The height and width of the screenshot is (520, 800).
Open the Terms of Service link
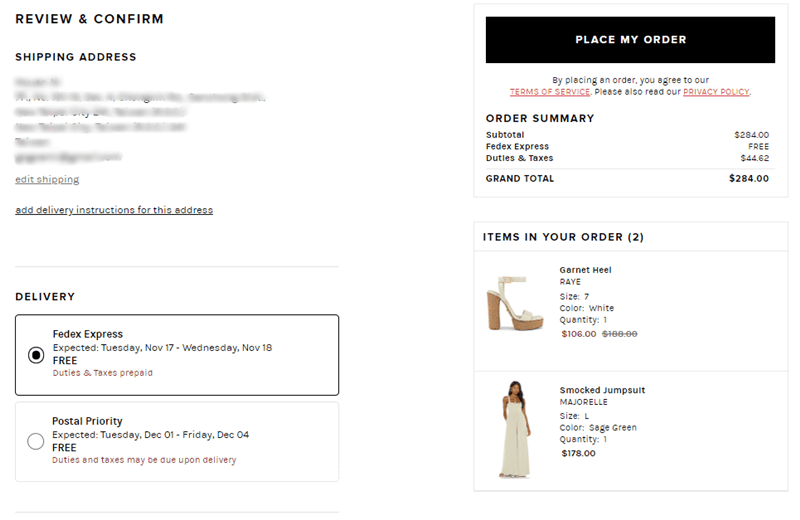tap(550, 92)
